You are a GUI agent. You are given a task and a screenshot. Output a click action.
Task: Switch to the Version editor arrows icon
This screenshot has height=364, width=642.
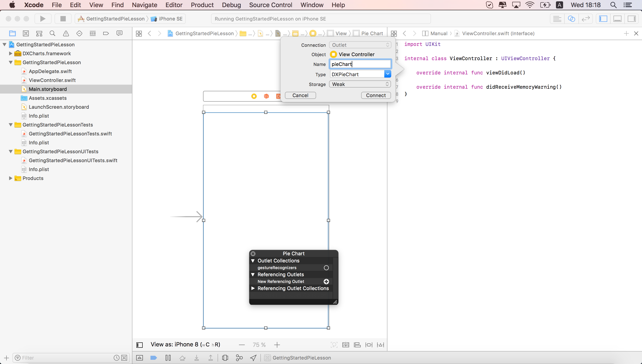tap(585, 19)
